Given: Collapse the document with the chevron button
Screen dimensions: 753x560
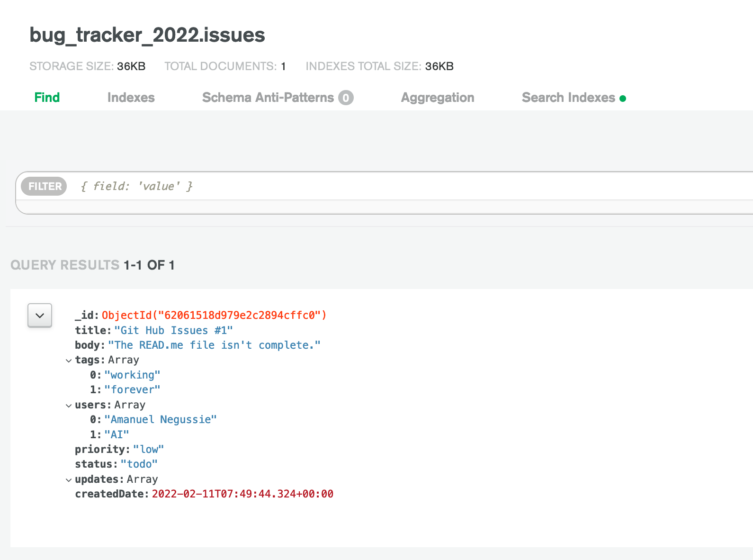Looking at the screenshot, I should click(40, 316).
